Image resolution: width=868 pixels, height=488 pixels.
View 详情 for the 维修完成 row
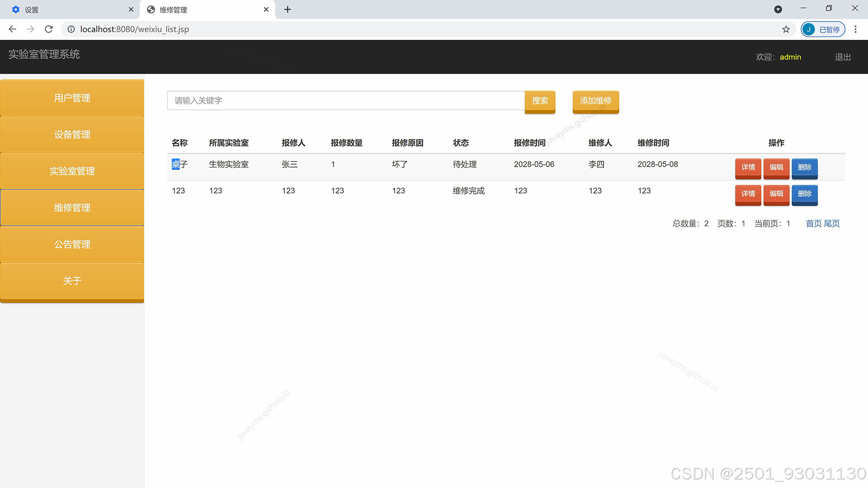pyautogui.click(x=748, y=195)
